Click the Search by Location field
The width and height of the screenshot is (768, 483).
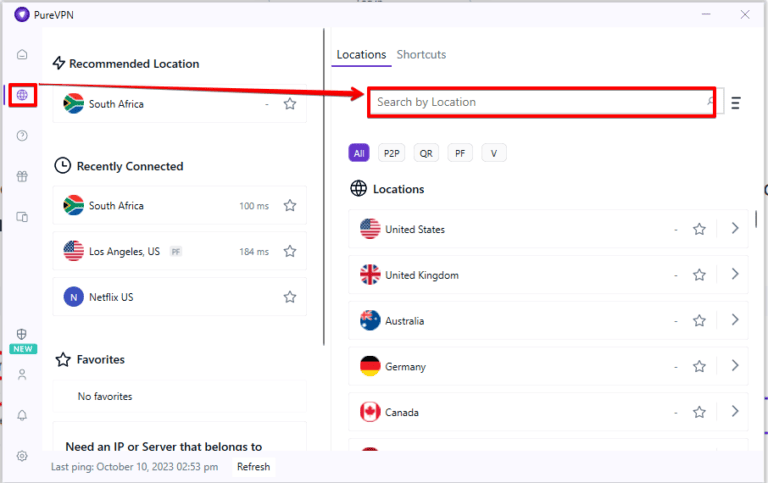pyautogui.click(x=540, y=102)
